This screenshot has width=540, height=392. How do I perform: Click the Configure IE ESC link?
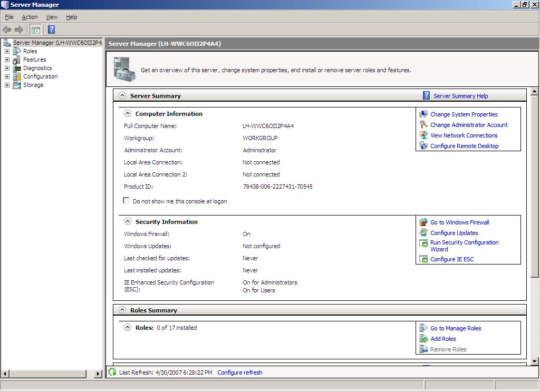(452, 259)
